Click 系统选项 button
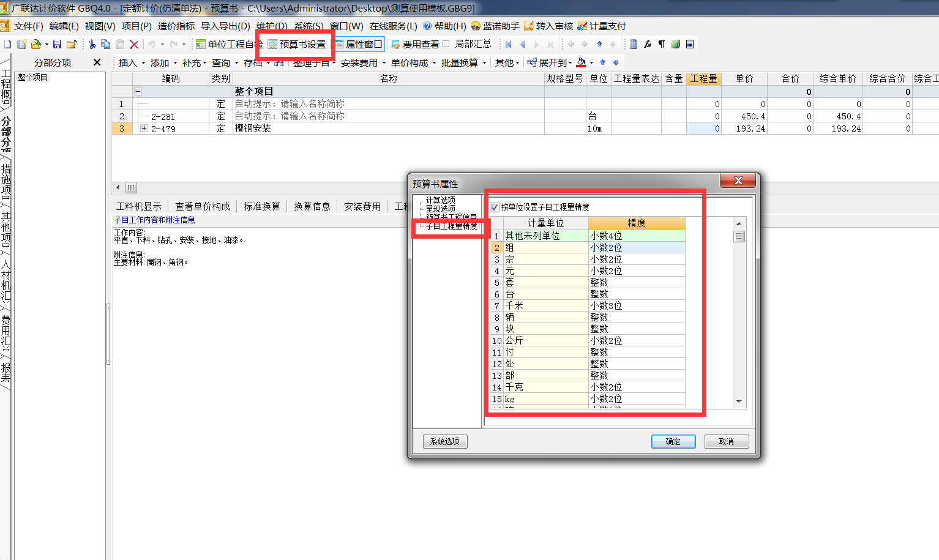This screenshot has width=939, height=560. [445, 441]
